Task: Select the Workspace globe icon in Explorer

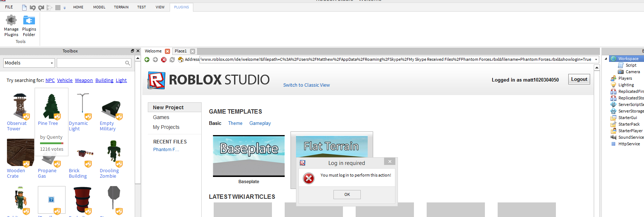Action: pos(614,59)
